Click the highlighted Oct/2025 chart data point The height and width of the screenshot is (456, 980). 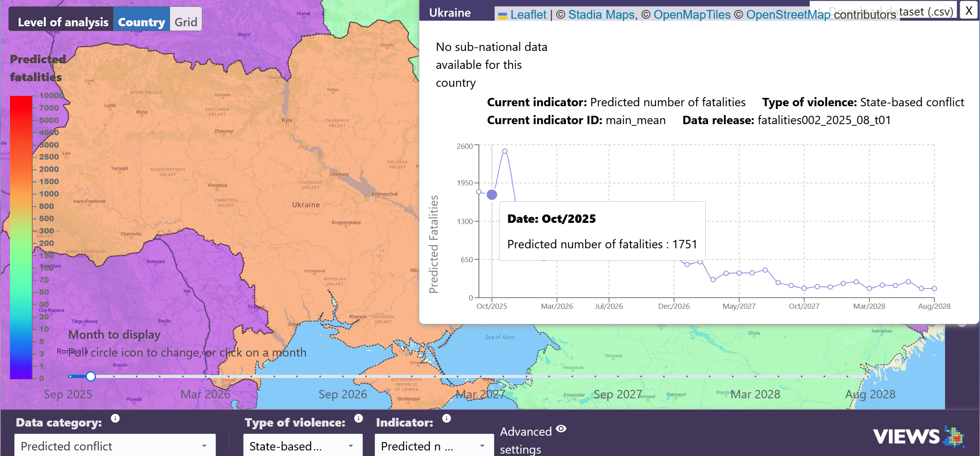[x=492, y=195]
